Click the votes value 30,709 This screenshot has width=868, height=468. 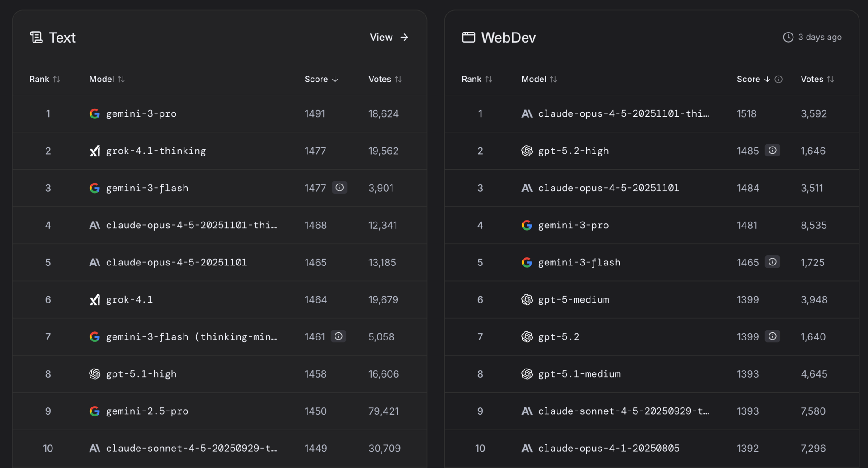384,449
